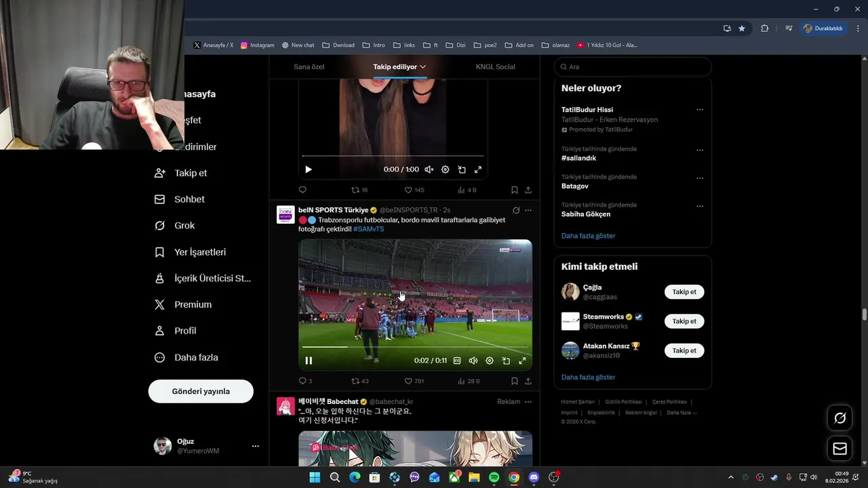The width and height of the screenshot is (868, 488).
Task: Open settings gear on the top video
Action: 446,169
